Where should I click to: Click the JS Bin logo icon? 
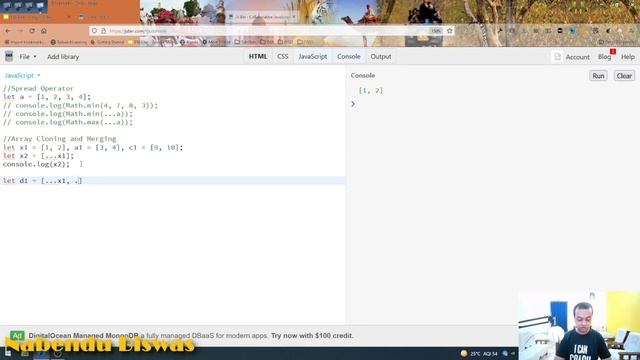(9, 56)
